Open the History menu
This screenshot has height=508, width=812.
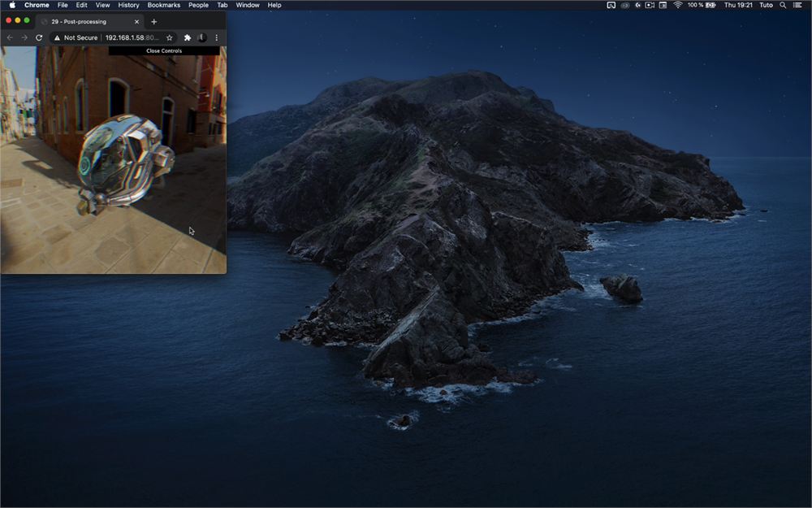[128, 5]
